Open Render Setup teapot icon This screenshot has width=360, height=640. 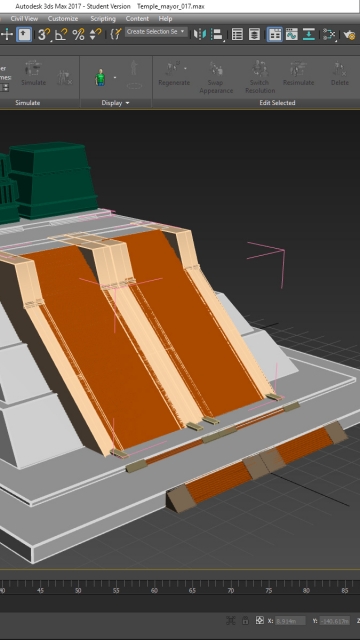tap(349, 34)
